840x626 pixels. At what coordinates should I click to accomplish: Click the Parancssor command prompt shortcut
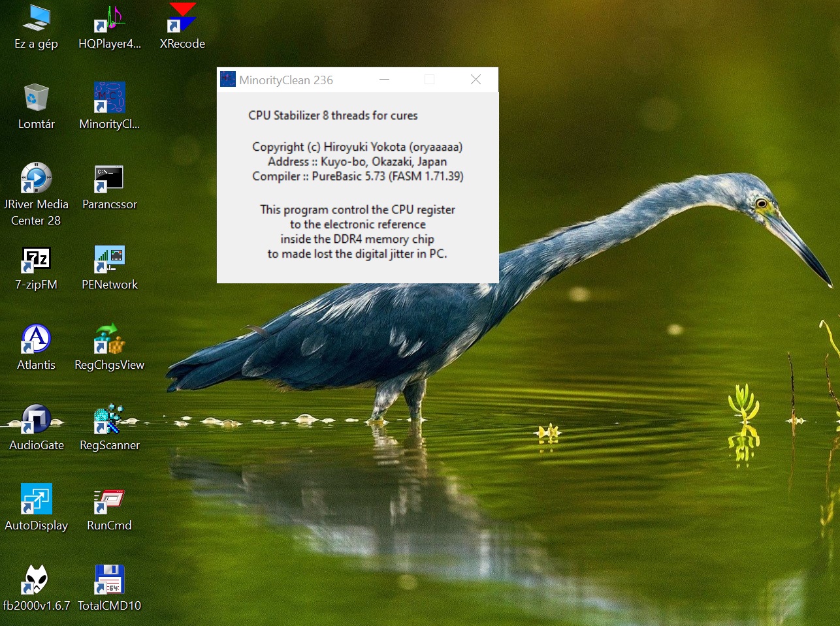(x=109, y=178)
